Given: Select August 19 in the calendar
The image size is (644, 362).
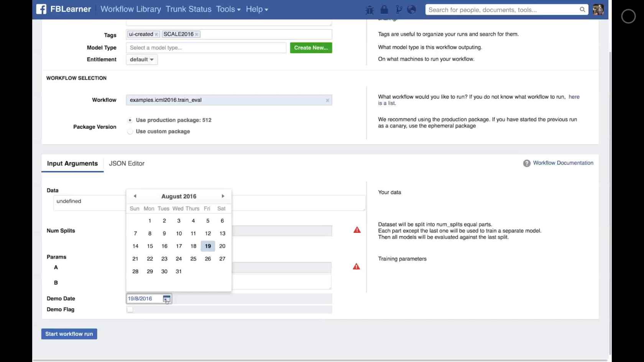Looking at the screenshot, I should pos(208,246).
